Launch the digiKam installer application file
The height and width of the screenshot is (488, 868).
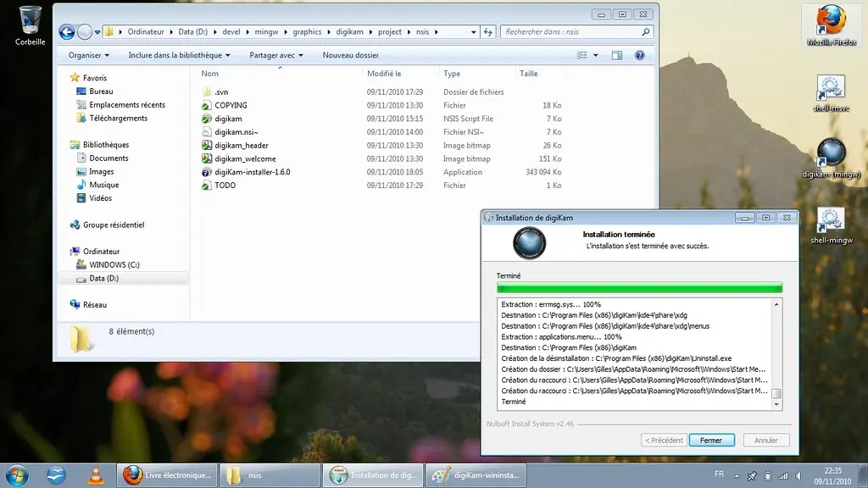[251, 172]
